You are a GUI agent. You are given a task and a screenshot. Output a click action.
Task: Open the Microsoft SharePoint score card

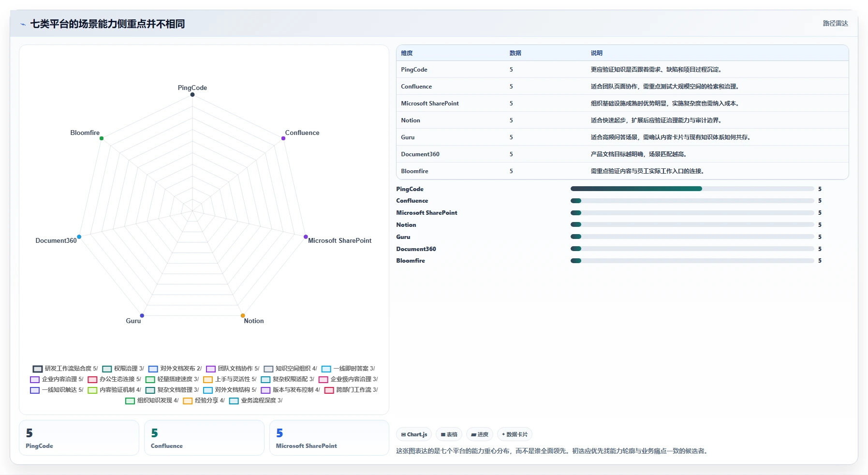pyautogui.click(x=329, y=438)
